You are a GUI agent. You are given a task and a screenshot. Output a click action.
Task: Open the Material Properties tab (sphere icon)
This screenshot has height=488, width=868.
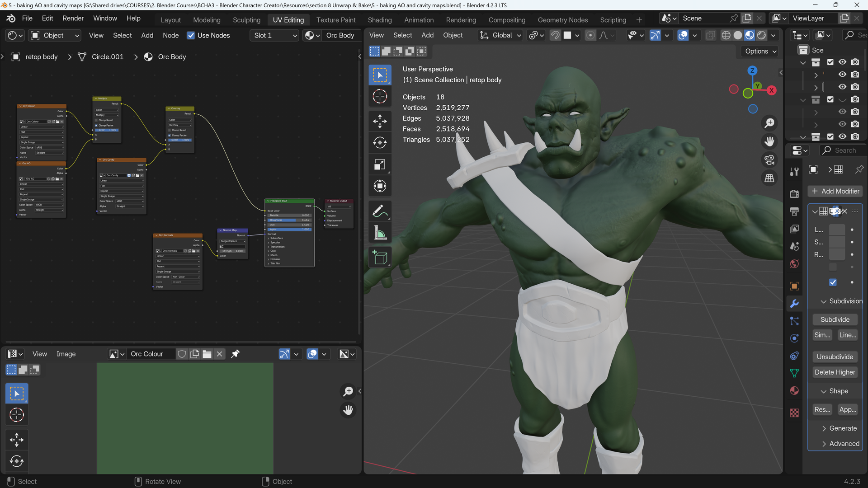click(x=794, y=390)
